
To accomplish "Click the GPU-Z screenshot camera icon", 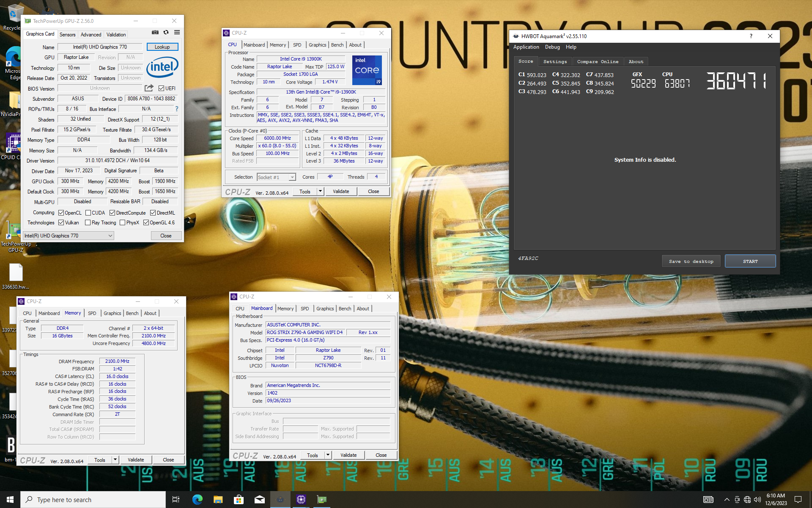I will pyautogui.click(x=155, y=33).
